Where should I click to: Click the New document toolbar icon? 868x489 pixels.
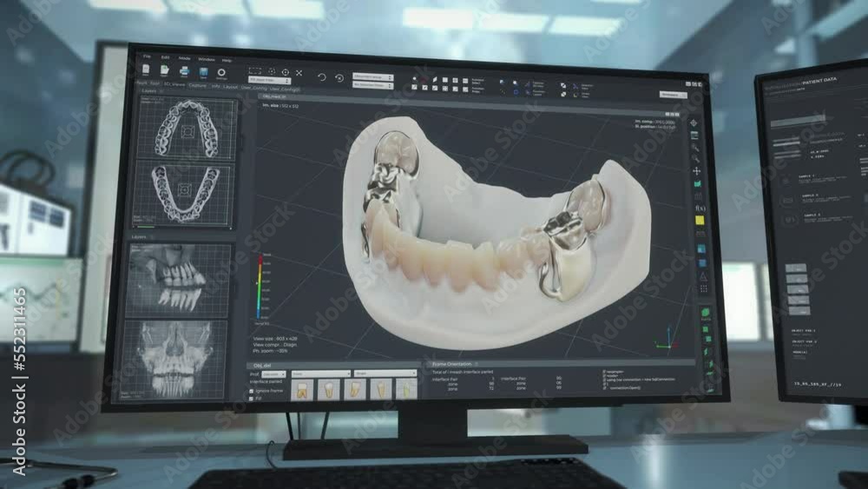pyautogui.click(x=146, y=69)
